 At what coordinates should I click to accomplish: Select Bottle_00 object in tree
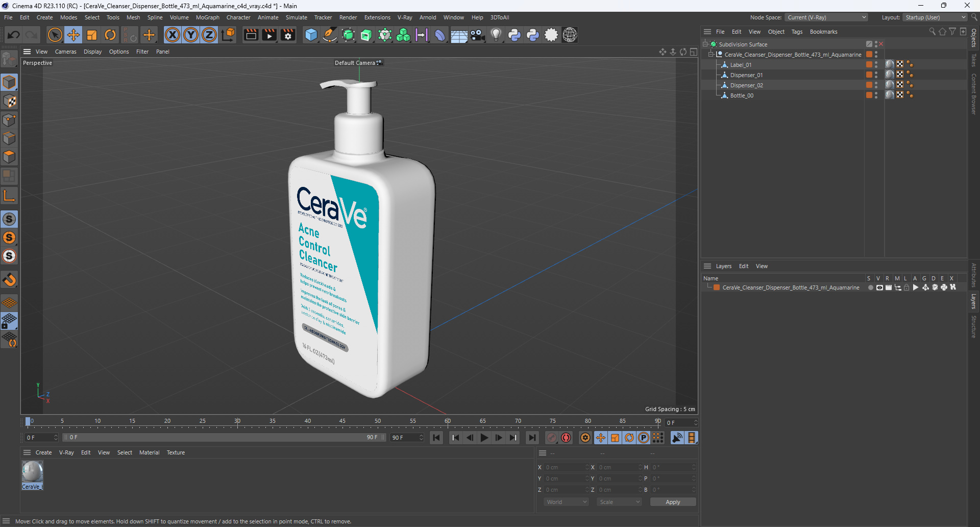(742, 95)
